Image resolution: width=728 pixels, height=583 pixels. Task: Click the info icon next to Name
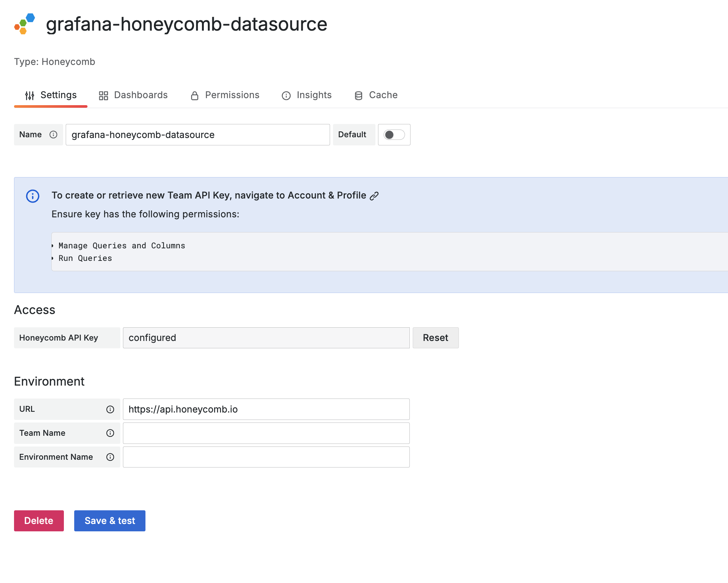pyautogui.click(x=54, y=135)
